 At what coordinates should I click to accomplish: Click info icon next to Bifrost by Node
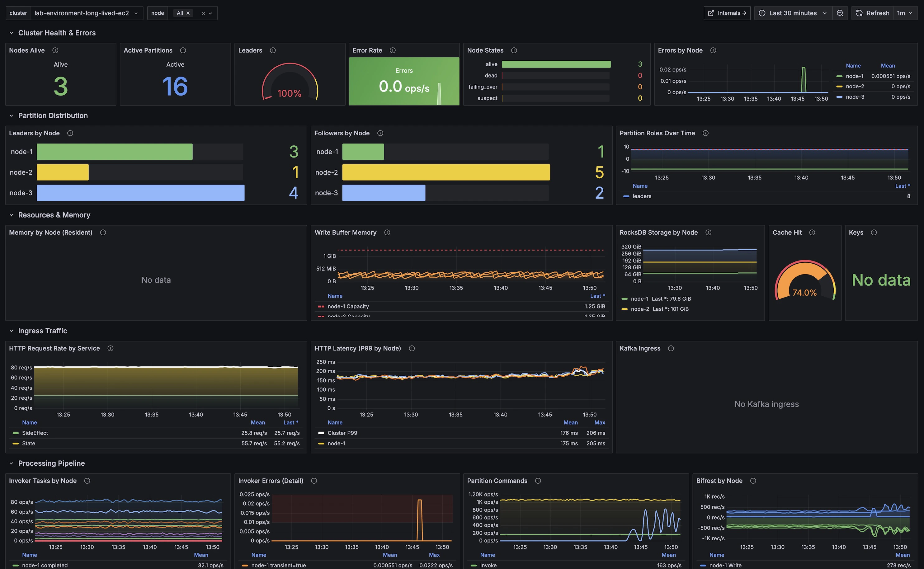[753, 481]
